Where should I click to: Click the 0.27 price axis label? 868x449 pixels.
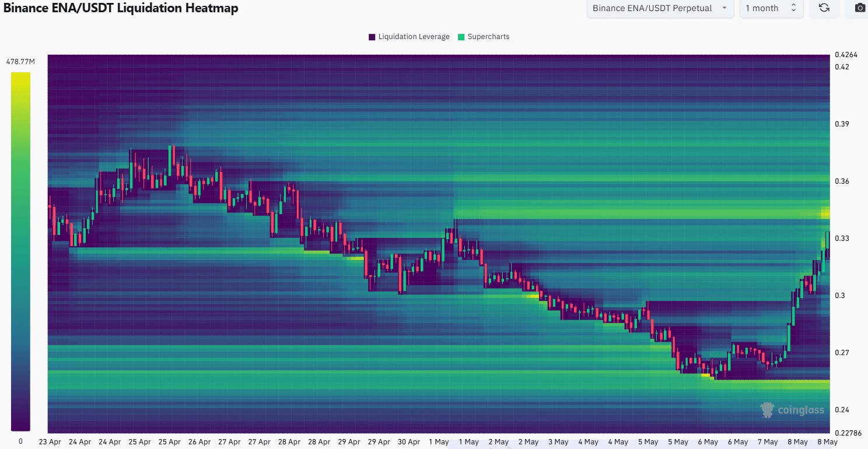841,353
